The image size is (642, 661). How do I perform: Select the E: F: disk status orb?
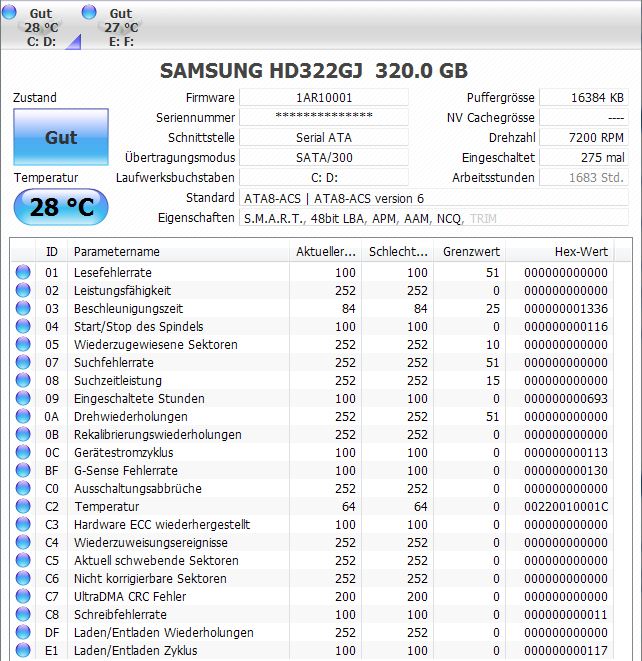pos(89,12)
